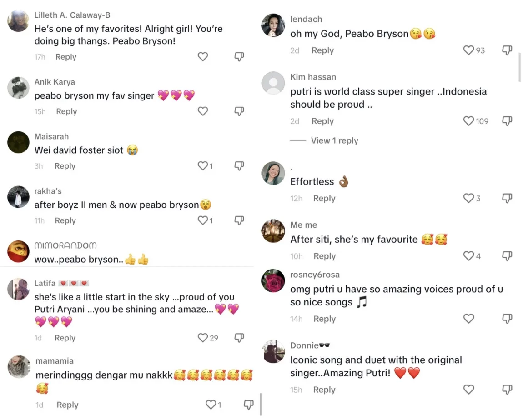Open MIMORANDOM's profile via username

tap(65, 245)
